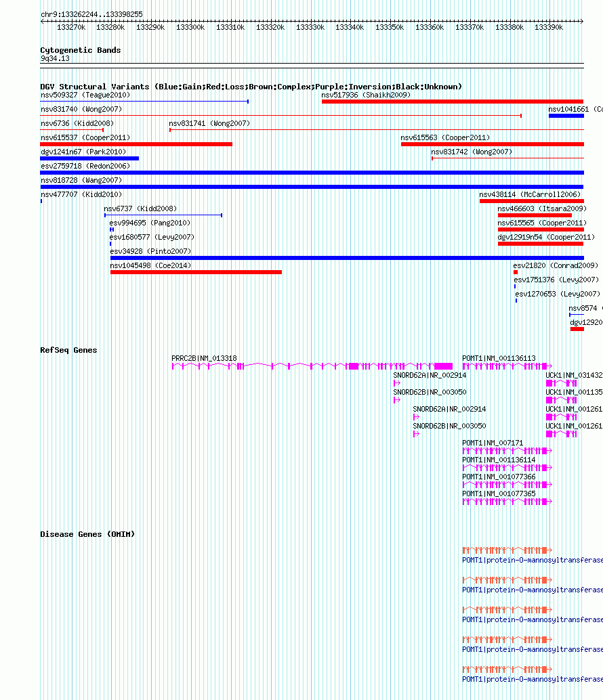603x700 pixels.
Task: Open the nsv831742 (Wong2007) label
Action: point(472,152)
